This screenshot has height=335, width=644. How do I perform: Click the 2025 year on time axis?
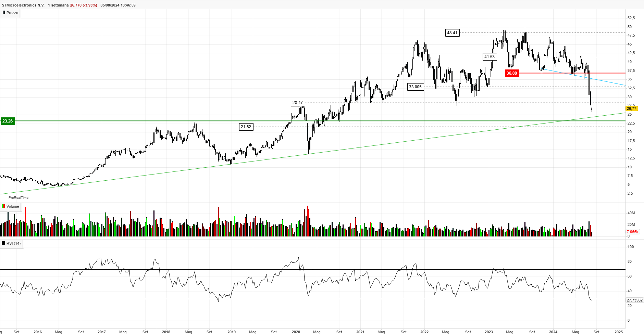(619, 332)
